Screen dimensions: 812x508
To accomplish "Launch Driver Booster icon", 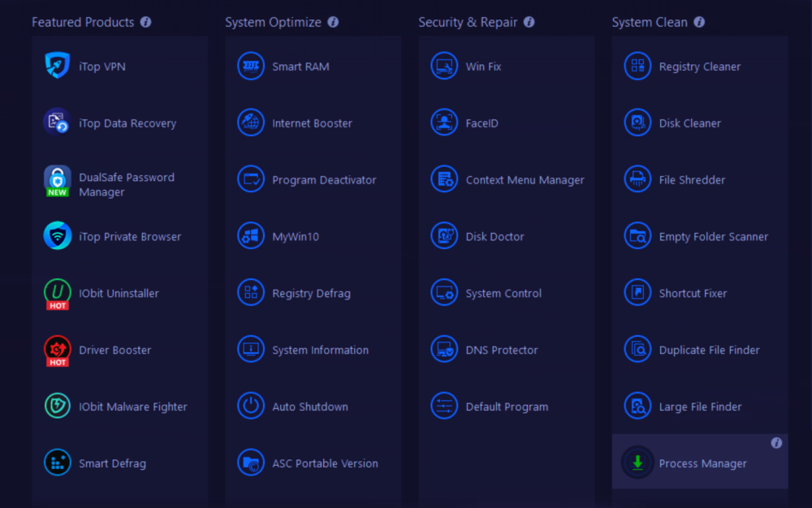I will [57, 351].
